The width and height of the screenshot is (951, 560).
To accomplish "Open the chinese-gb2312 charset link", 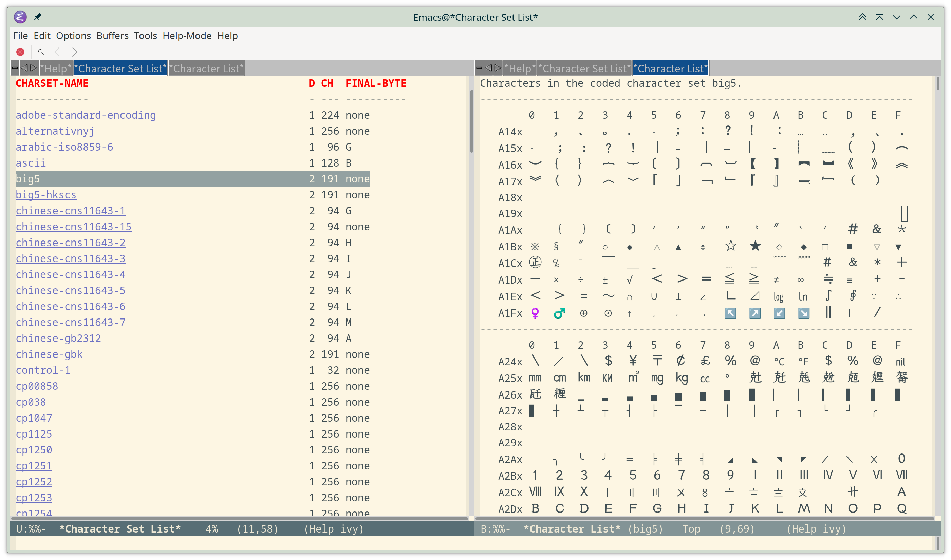I will click(x=58, y=338).
